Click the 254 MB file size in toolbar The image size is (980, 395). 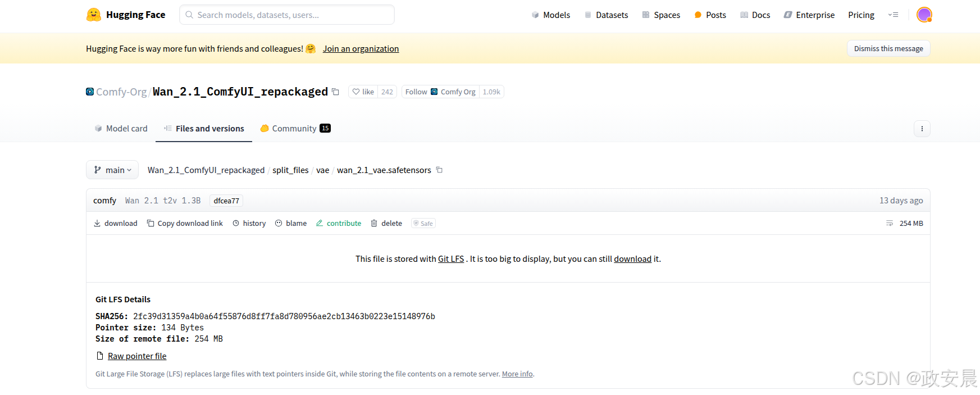point(911,223)
